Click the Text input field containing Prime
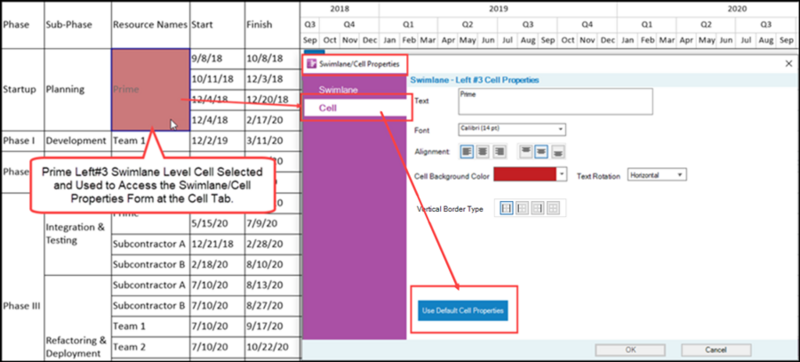800x362 pixels. 555,101
